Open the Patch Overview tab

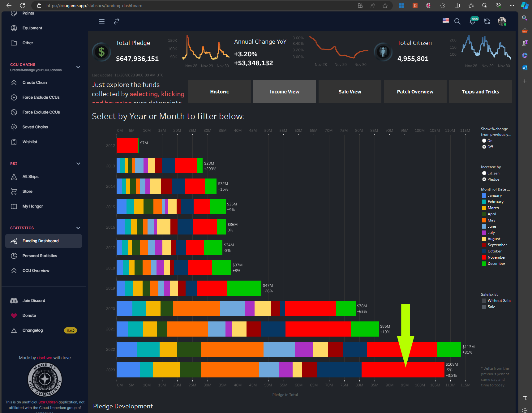tap(415, 92)
